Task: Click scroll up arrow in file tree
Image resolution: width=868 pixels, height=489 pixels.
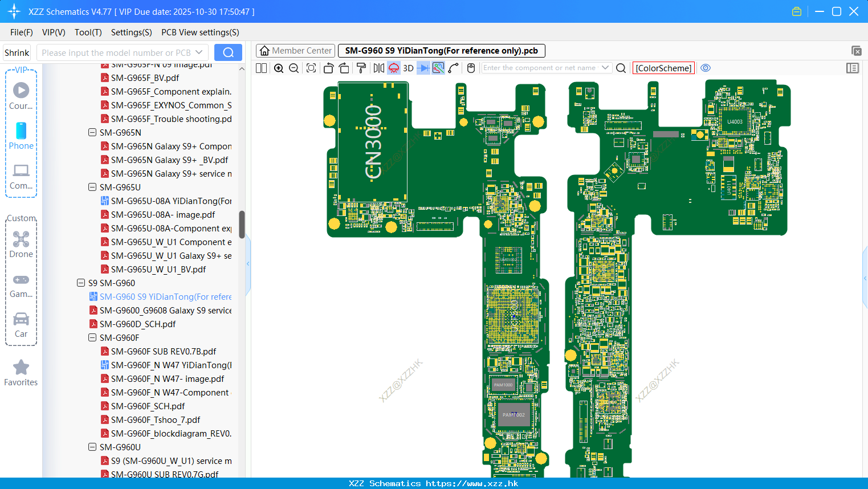Action: click(x=242, y=68)
